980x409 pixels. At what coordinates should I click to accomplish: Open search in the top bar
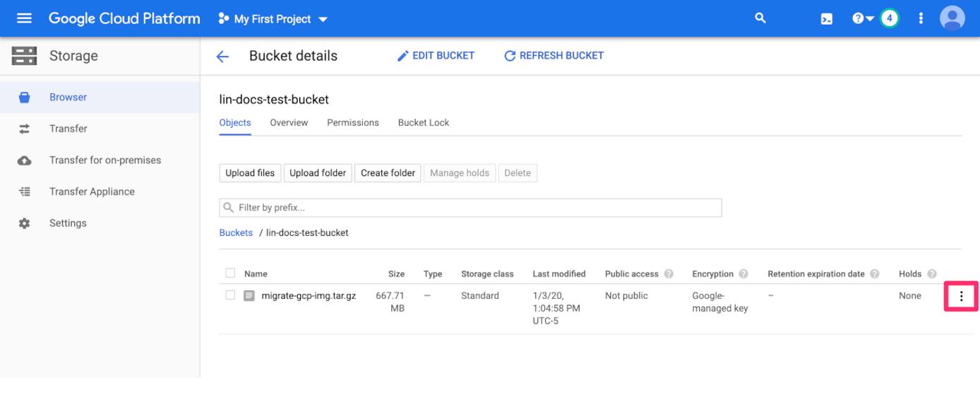point(760,18)
